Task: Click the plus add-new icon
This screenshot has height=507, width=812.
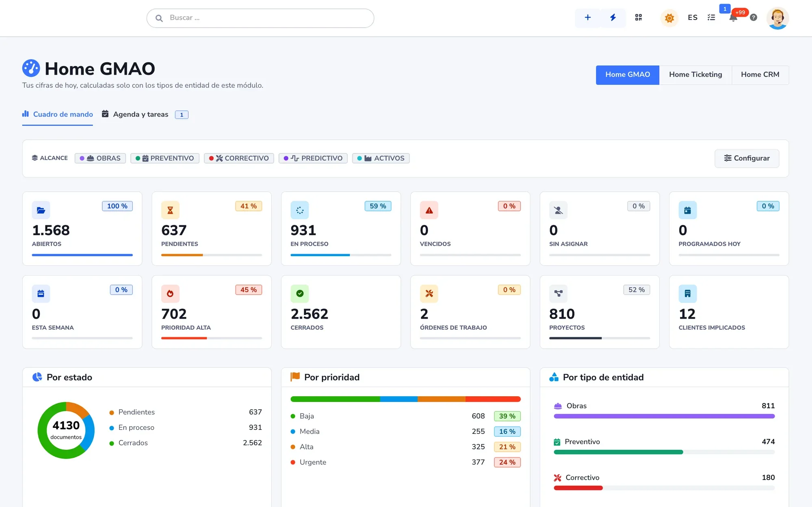Action: click(x=587, y=18)
